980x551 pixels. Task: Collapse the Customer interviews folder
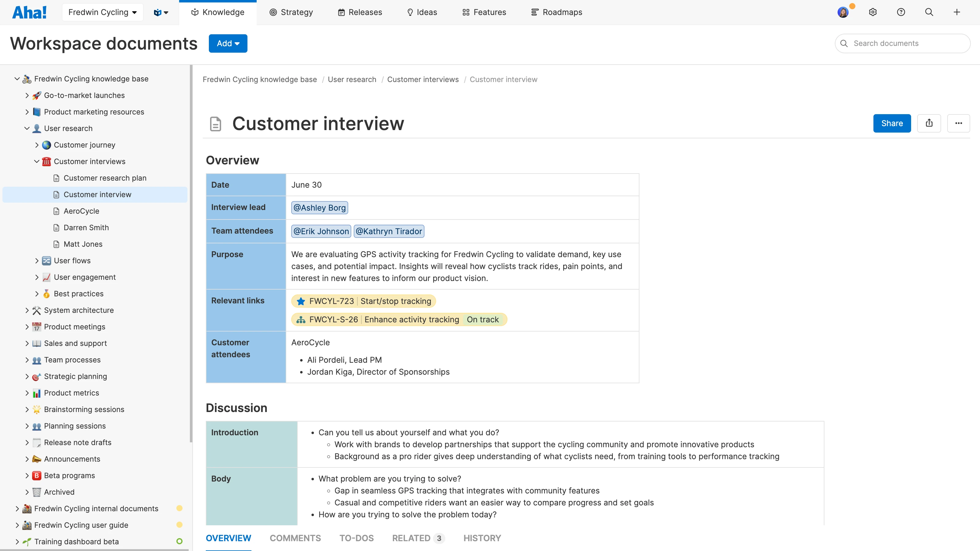point(36,161)
